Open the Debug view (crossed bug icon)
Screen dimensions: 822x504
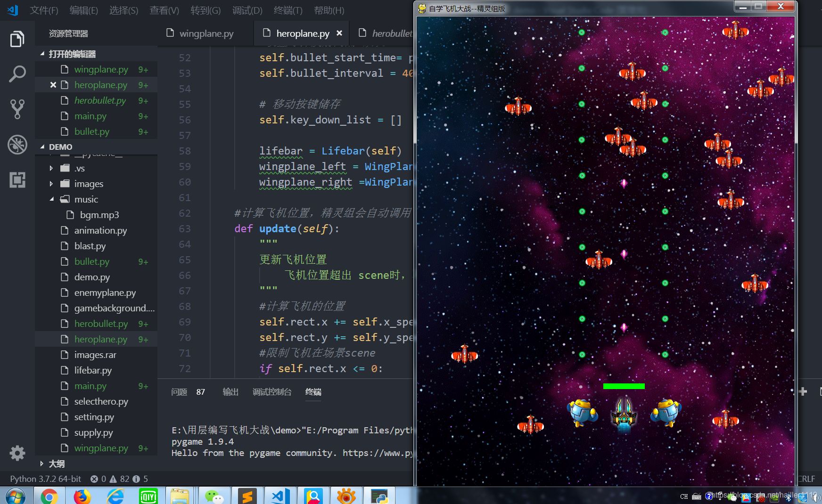click(17, 145)
